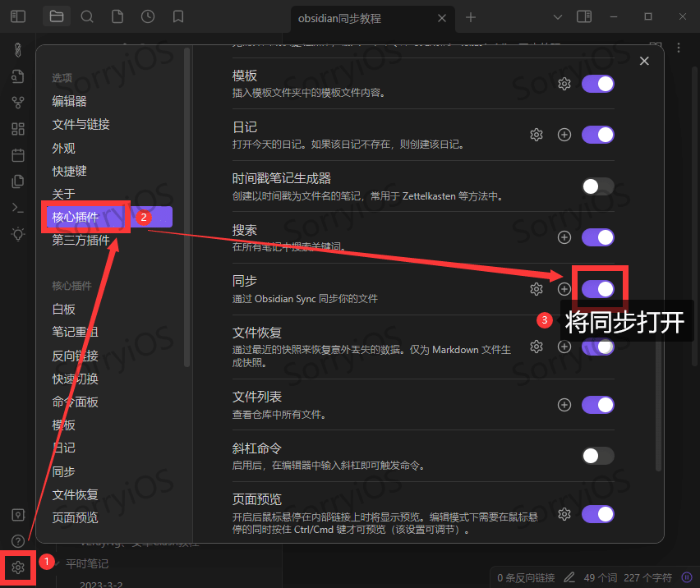Open the search icon in top toolbar
Image resolution: width=700 pixels, height=588 pixels.
coord(87,16)
